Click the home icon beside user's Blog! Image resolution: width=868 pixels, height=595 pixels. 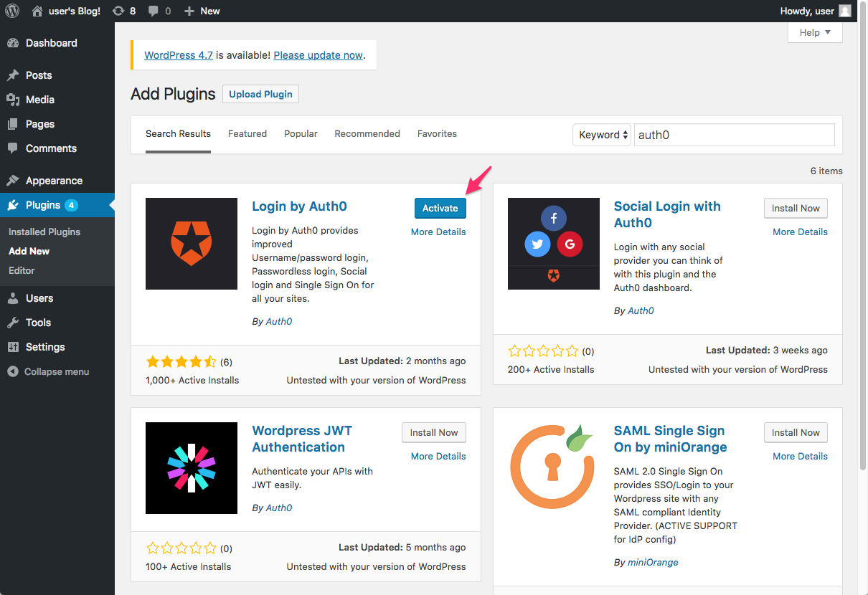(37, 11)
